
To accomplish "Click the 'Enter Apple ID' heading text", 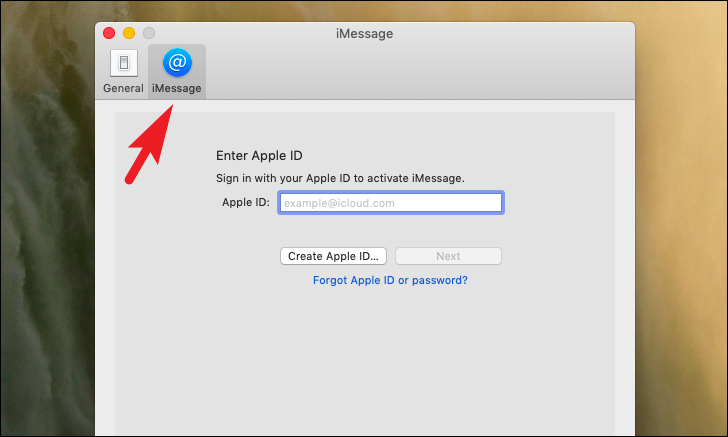I will 259,156.
